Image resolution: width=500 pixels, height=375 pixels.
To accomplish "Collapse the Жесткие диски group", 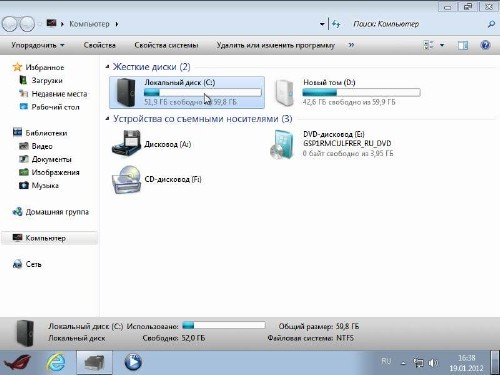I will coord(107,67).
